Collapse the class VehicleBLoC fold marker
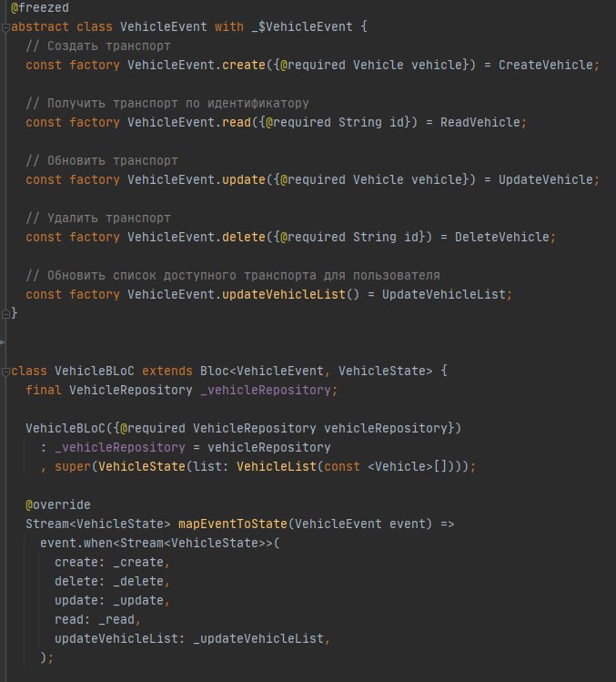Image resolution: width=616 pixels, height=682 pixels. pyautogui.click(x=5, y=372)
